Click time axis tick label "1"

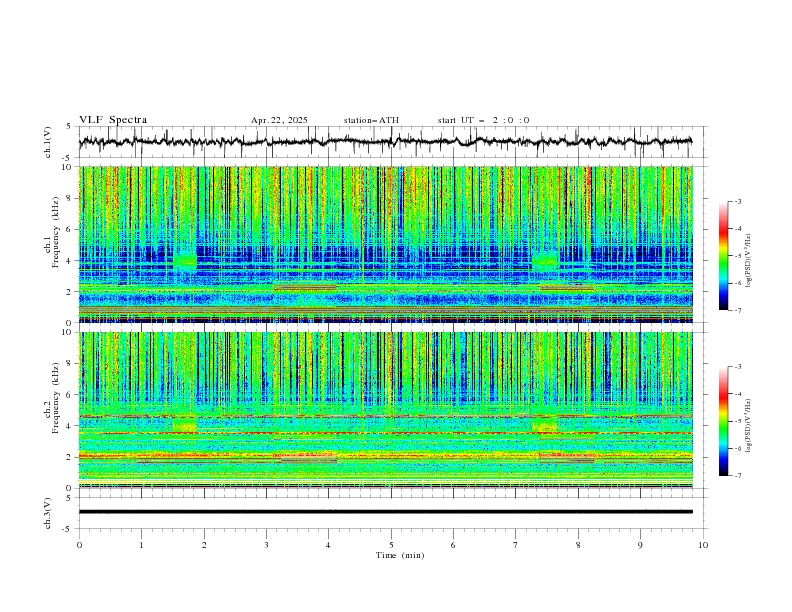[x=141, y=545]
